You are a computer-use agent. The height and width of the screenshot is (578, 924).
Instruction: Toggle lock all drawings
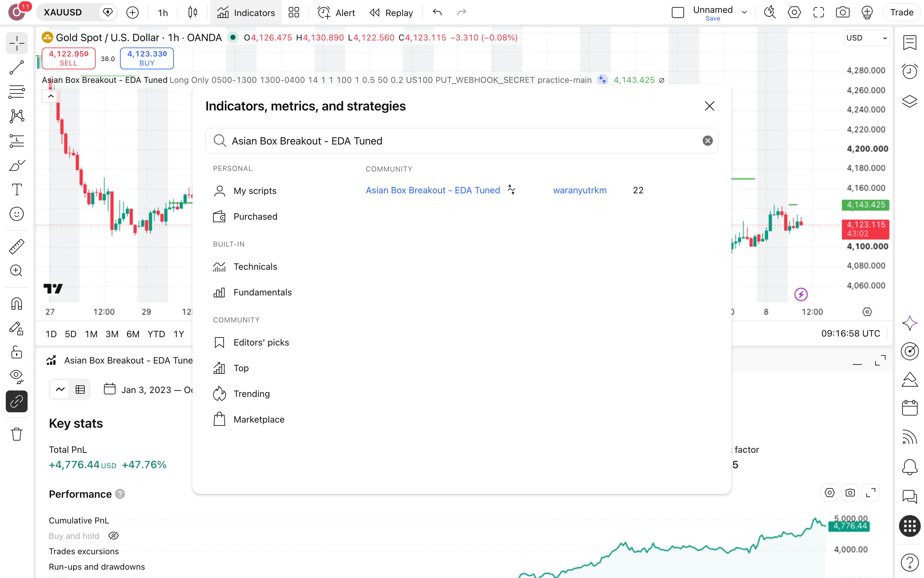(16, 353)
